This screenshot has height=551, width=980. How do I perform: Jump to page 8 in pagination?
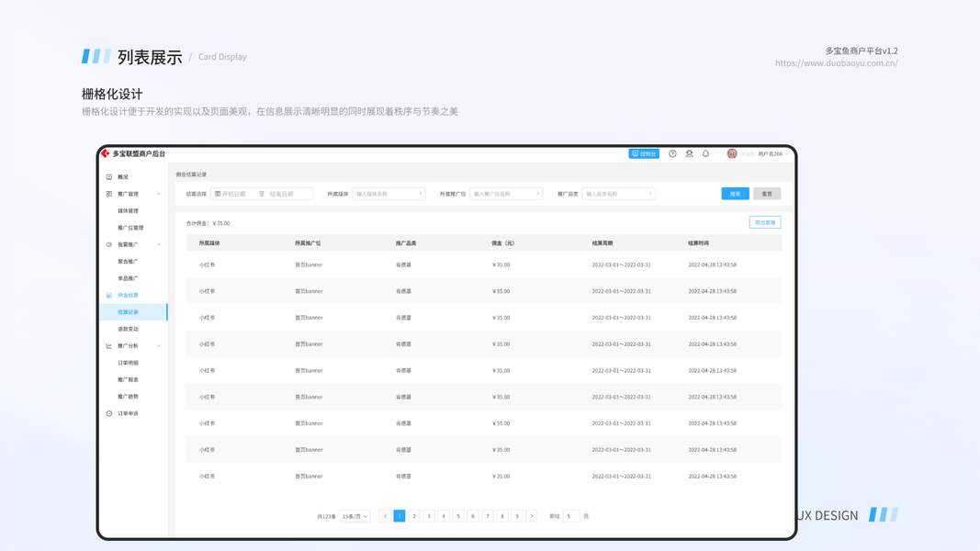[x=502, y=516]
